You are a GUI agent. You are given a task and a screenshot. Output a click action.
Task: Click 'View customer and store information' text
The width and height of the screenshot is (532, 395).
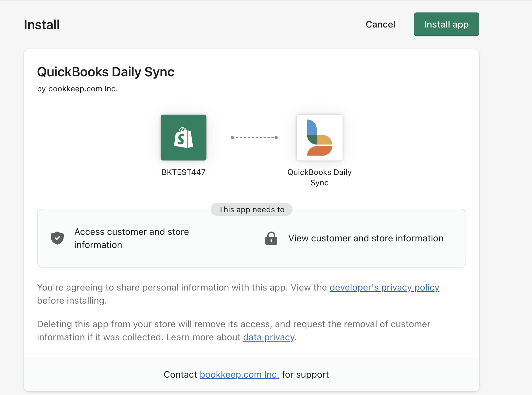(366, 238)
